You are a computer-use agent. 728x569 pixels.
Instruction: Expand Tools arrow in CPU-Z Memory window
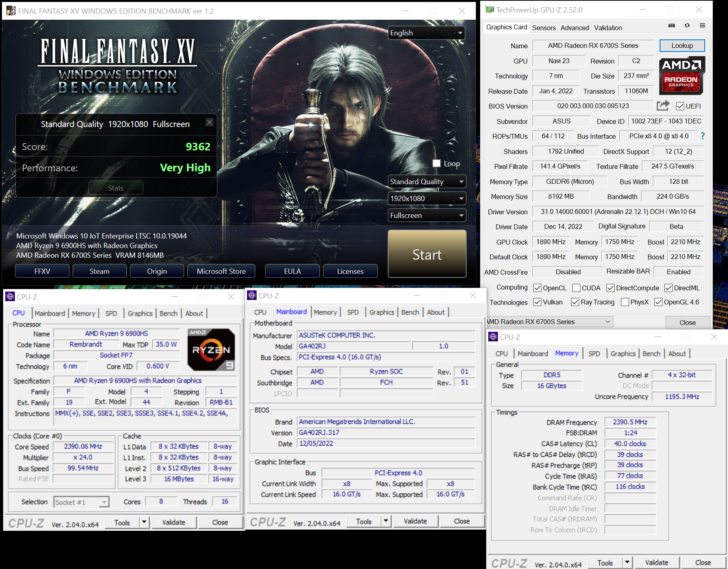(x=627, y=563)
